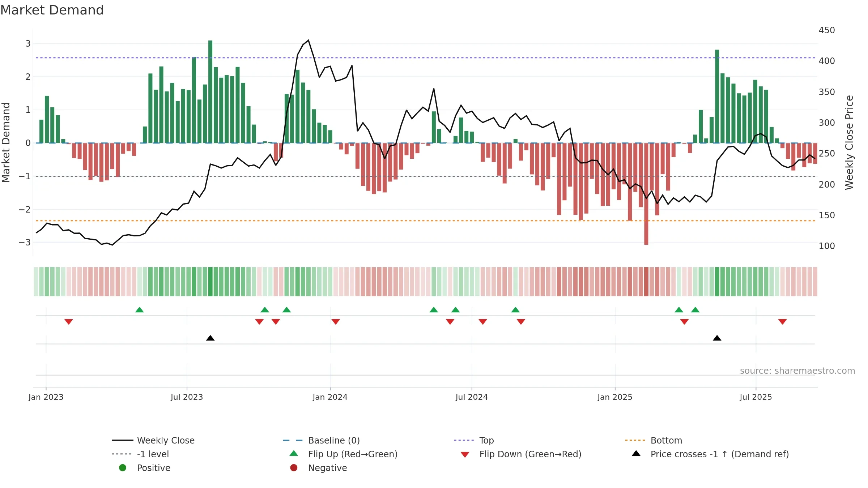The height and width of the screenshot is (488, 868).
Task: Click the last red flip-down marker after Jul 2025
Action: [x=782, y=322]
